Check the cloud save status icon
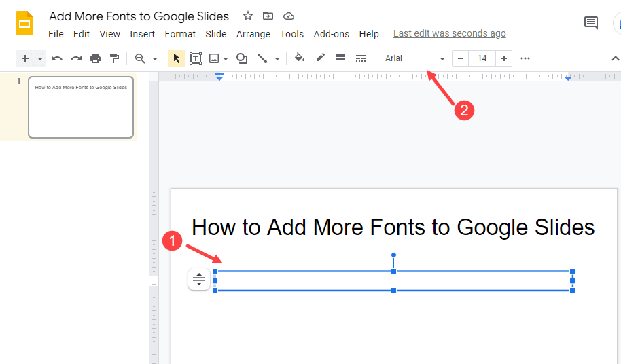This screenshot has width=621, height=364. (x=289, y=16)
